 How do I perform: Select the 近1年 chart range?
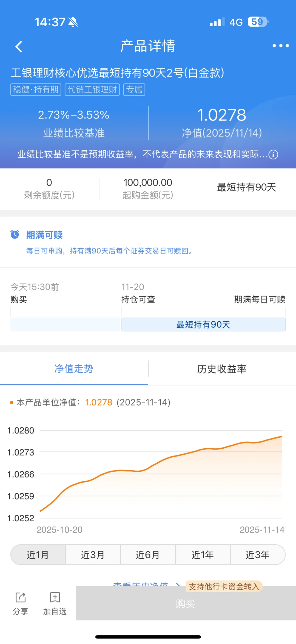click(203, 555)
